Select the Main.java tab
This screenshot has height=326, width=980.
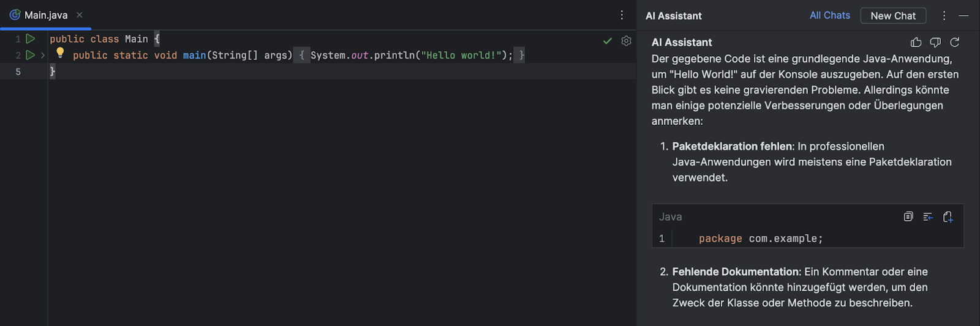click(x=46, y=15)
